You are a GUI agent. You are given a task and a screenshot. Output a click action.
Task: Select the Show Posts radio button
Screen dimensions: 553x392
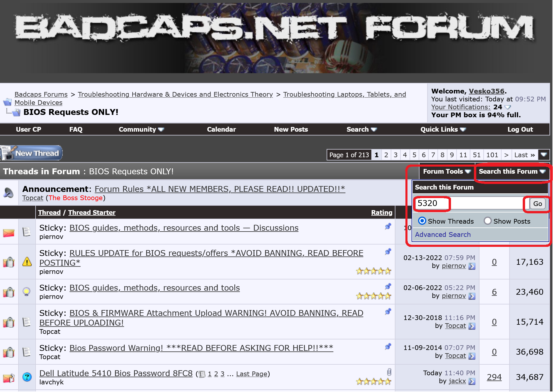click(487, 221)
